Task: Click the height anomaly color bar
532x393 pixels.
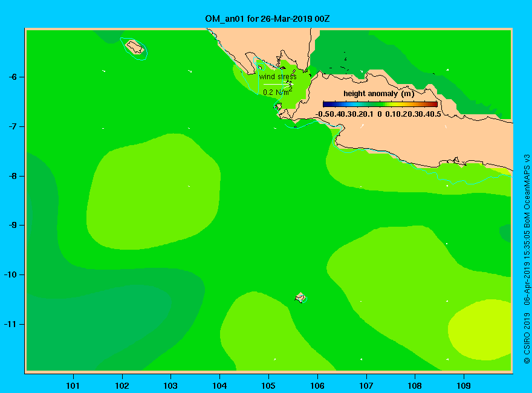Action: tap(380, 104)
